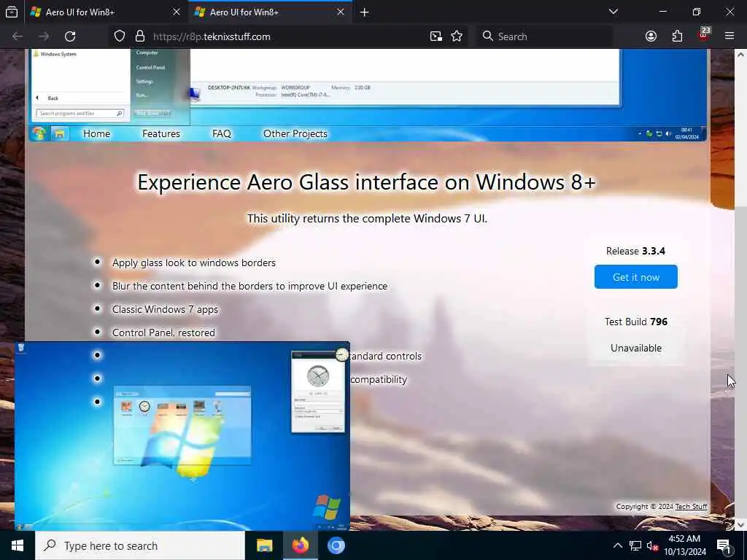
Task: Open Firefox account icon
Action: (651, 36)
